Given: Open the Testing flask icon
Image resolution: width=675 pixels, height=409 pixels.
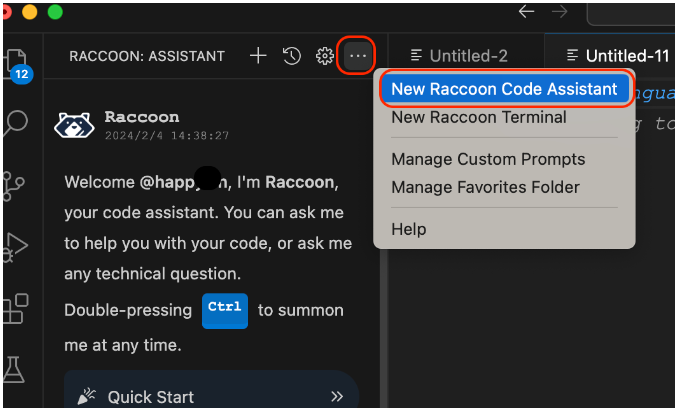Looking at the screenshot, I should click(14, 369).
